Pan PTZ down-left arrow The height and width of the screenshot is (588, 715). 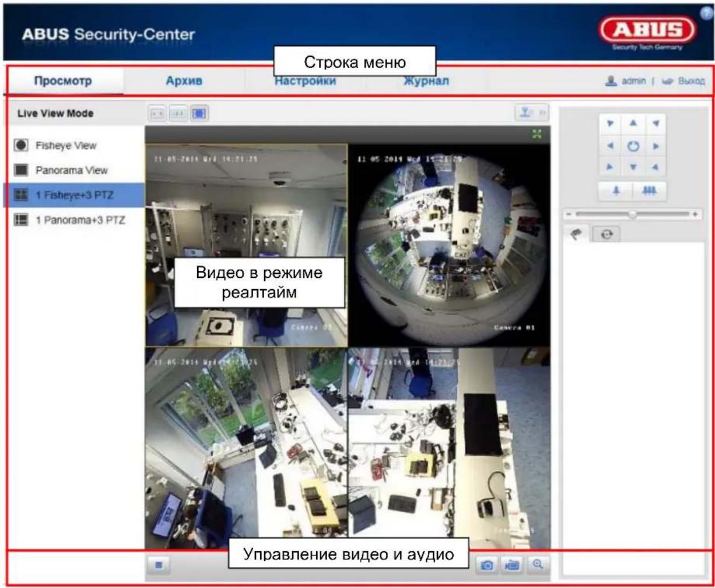pyautogui.click(x=610, y=167)
